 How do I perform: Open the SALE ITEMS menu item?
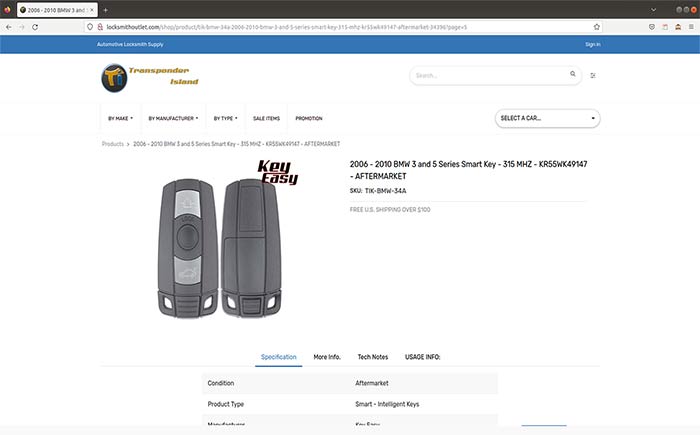pos(266,118)
